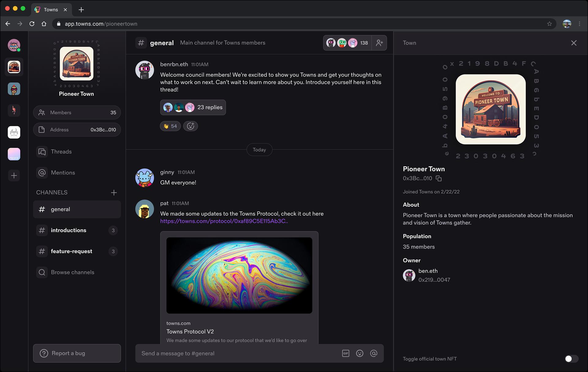Click the emoji reaction icon on message

190,126
